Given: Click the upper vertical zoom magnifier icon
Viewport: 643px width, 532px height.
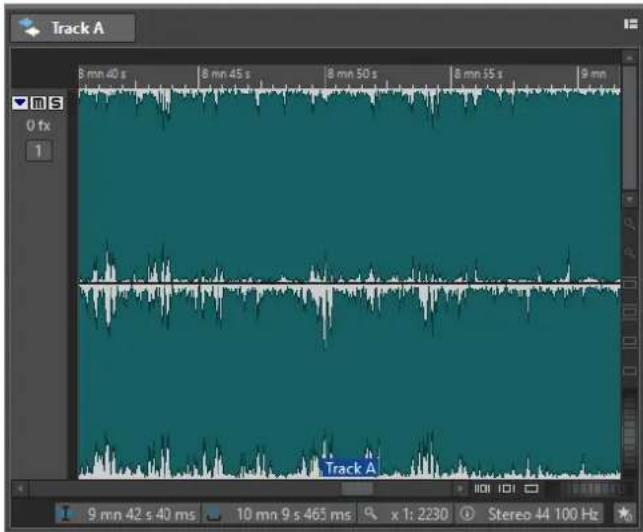Looking at the screenshot, I should [629, 224].
